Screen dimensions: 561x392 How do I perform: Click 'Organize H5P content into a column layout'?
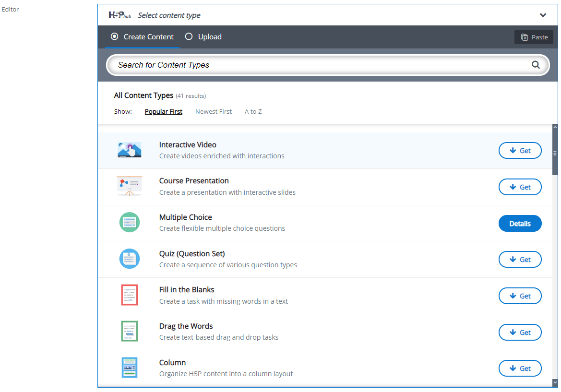click(x=226, y=374)
